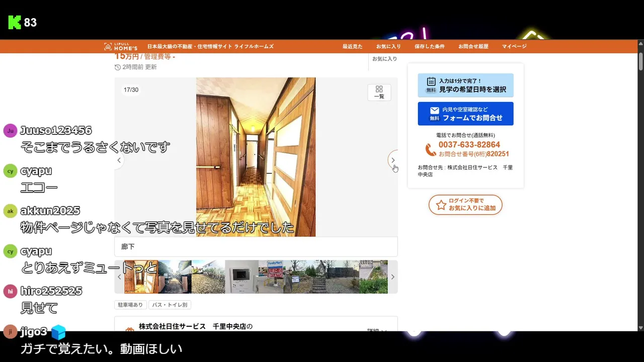Shift the thumbnail strip to the right
The width and height of the screenshot is (644, 362).
click(393, 277)
